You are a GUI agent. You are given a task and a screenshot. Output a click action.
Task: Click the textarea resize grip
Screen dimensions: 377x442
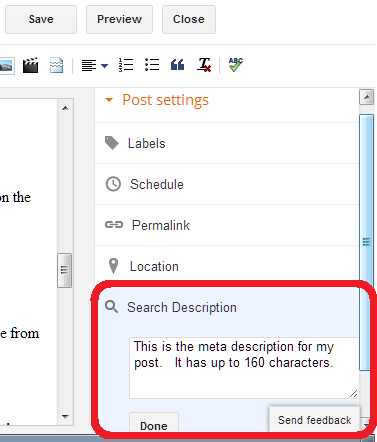pyautogui.click(x=354, y=394)
